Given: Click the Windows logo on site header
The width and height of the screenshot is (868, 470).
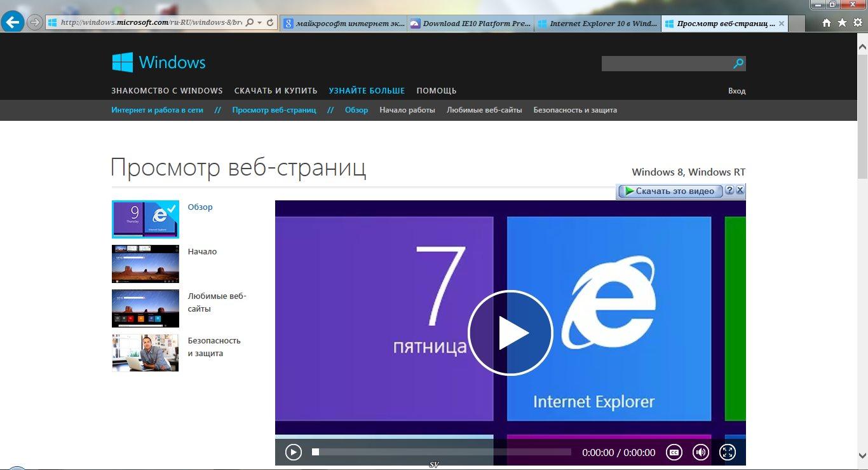Looking at the screenshot, I should pos(159,62).
